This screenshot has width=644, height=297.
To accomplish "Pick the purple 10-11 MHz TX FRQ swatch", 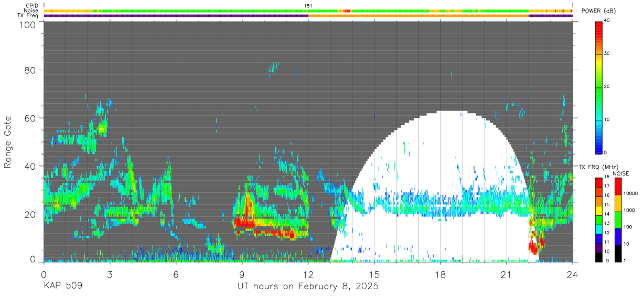I will coord(599,247).
